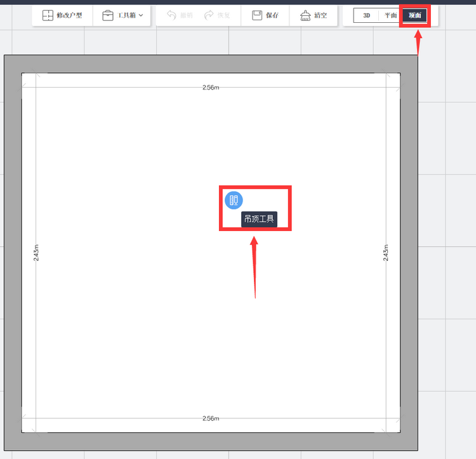The height and width of the screenshot is (459, 476).
Task: Save the design with 保存
Action: point(265,15)
